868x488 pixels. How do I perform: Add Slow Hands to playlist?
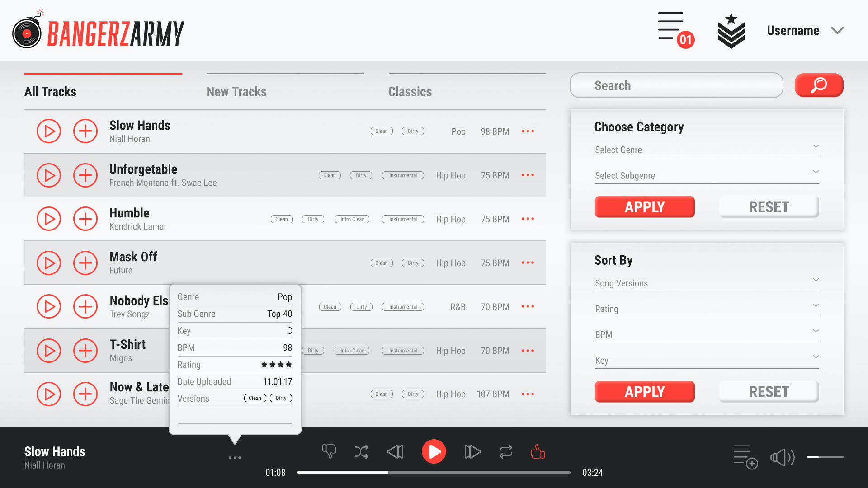[x=85, y=131]
